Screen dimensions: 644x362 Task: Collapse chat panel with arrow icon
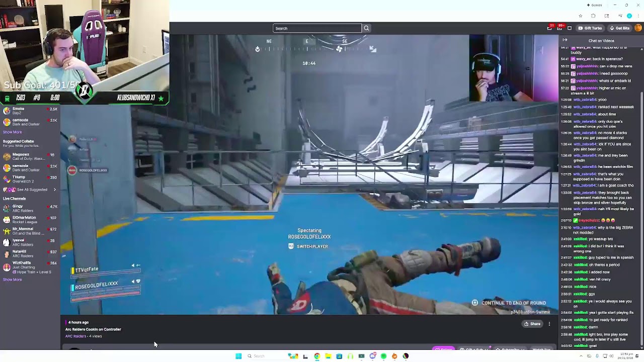click(x=565, y=40)
